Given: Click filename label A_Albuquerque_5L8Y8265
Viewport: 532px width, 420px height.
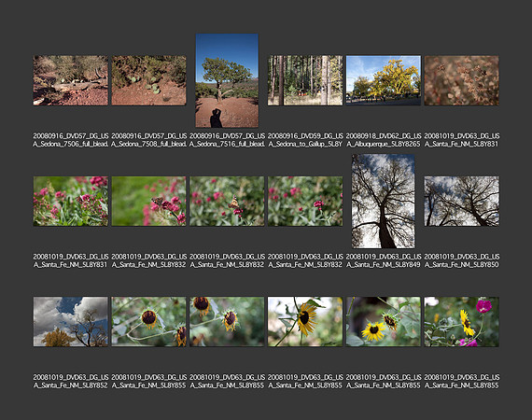Looking at the screenshot, I should pyautogui.click(x=384, y=144).
